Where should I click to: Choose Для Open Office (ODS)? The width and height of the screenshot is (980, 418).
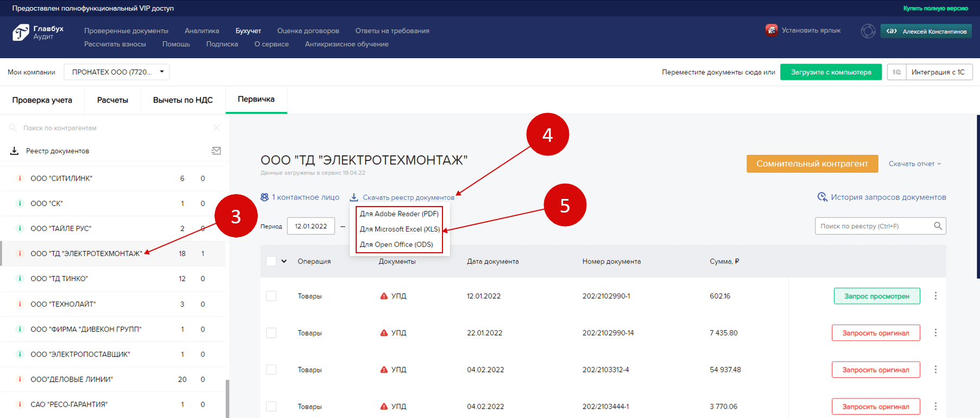396,244
